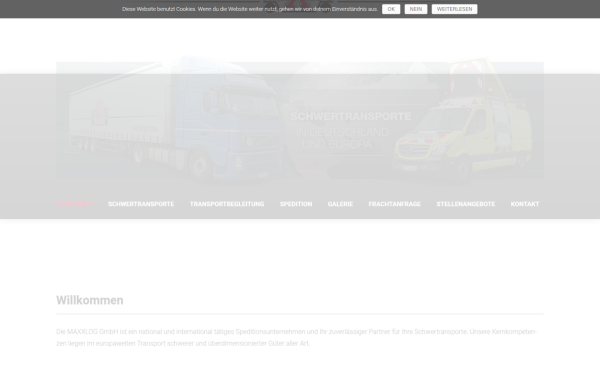Open the SCHWERTRANSPORTE menu item

[141, 204]
